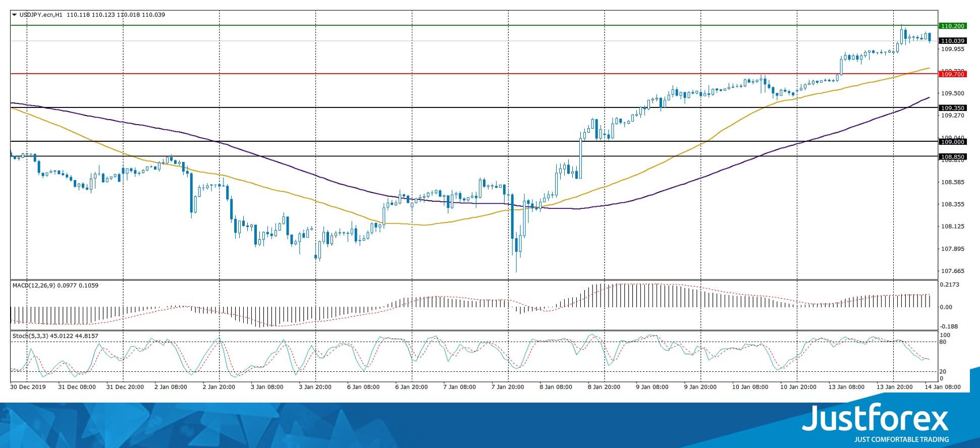Click the green 110.200 price level label
Screen dimensions: 980x448
tap(952, 26)
